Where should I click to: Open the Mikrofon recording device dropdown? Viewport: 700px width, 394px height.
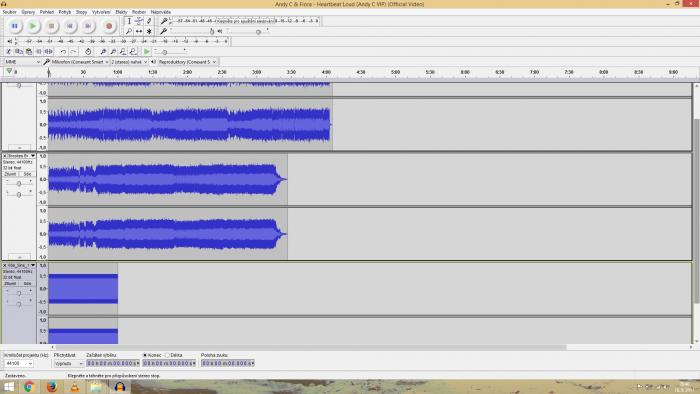click(x=76, y=62)
